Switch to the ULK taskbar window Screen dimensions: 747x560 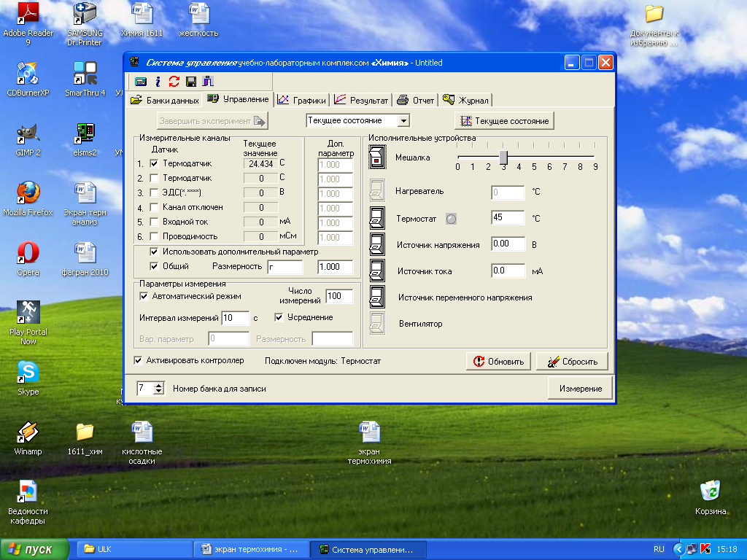coord(136,550)
